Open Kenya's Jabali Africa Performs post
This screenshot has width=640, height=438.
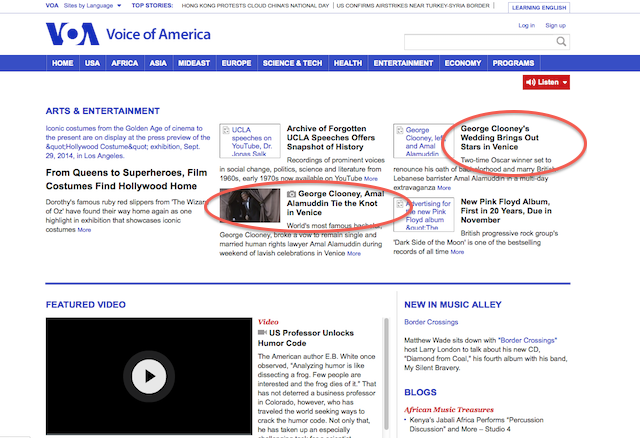476,425
